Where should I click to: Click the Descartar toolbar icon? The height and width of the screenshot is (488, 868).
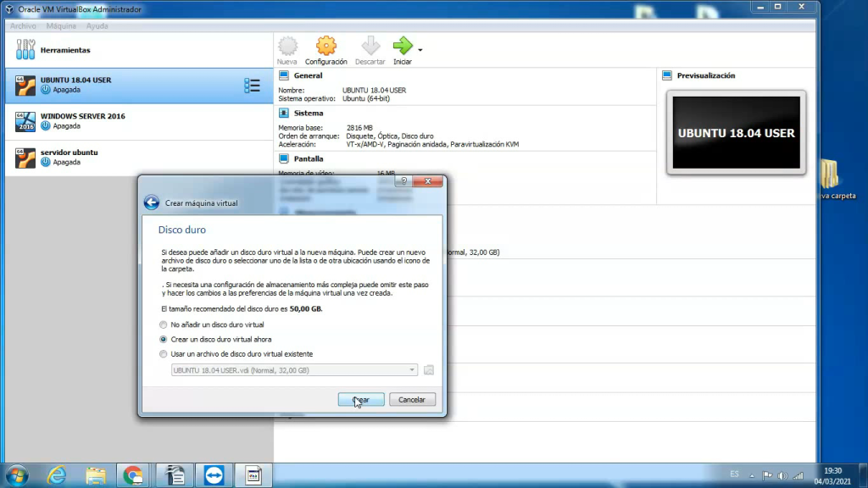(370, 48)
